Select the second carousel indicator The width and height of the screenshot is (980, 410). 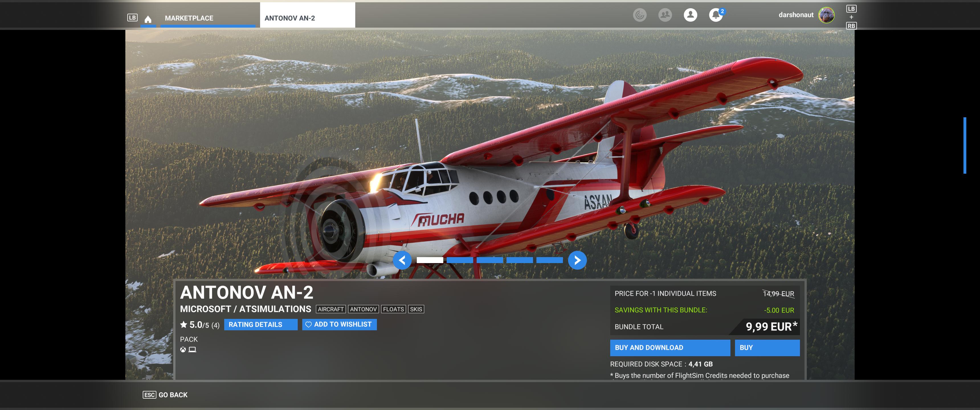click(460, 260)
